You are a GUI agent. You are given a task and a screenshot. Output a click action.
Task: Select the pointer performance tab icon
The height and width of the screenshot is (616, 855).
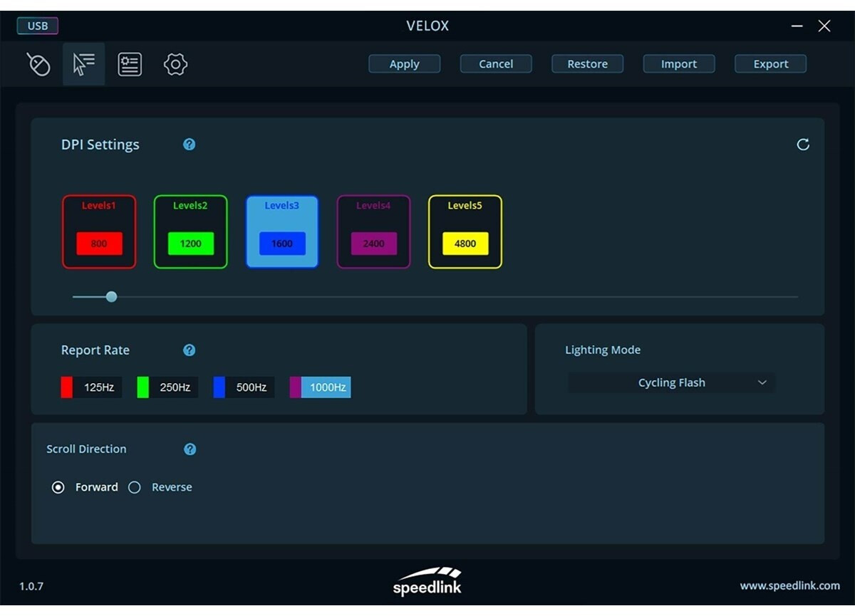coord(84,64)
